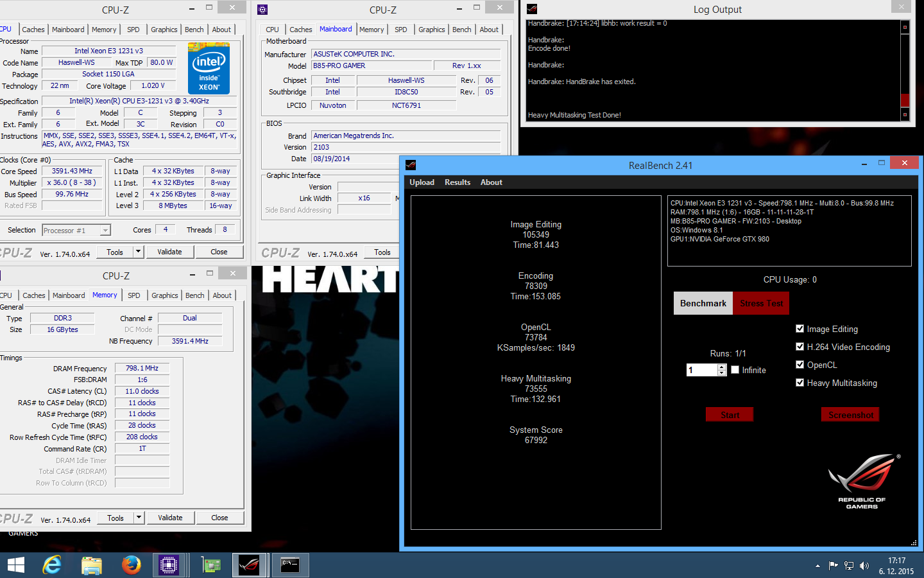Enable the Infinite runs checkbox
Screen dimensions: 924x578
(735, 369)
